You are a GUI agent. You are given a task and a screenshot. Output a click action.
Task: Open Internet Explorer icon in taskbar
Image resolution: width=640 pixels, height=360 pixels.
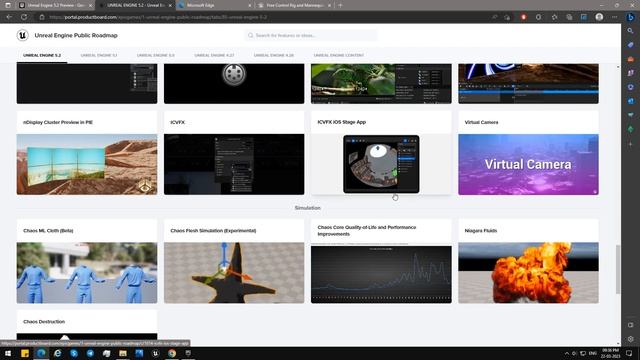coord(58,353)
